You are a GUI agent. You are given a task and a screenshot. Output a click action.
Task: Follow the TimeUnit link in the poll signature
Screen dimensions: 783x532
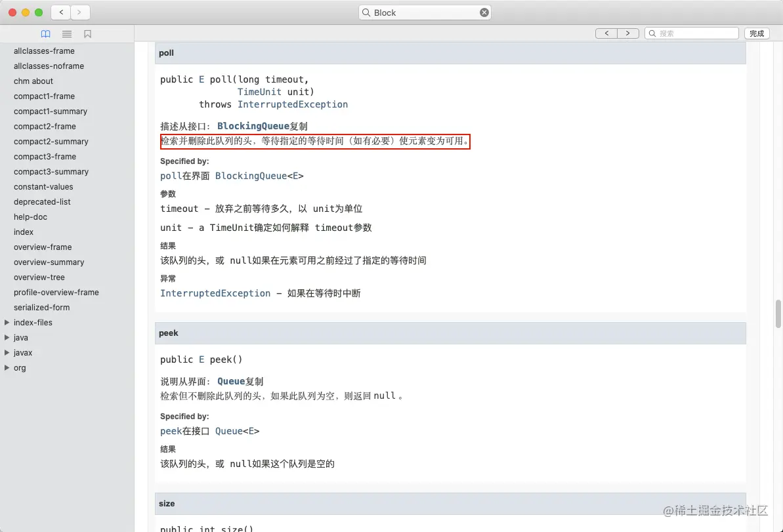coord(259,92)
